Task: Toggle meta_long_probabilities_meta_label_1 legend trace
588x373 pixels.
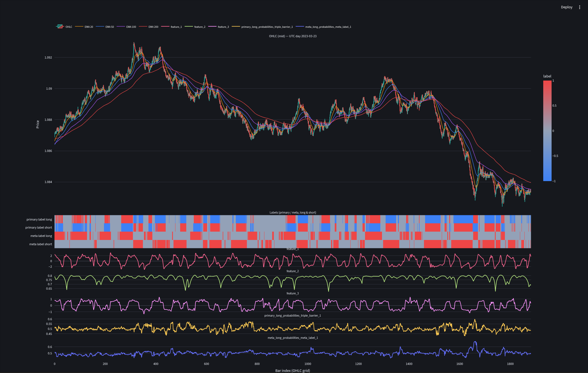Action: [x=324, y=27]
